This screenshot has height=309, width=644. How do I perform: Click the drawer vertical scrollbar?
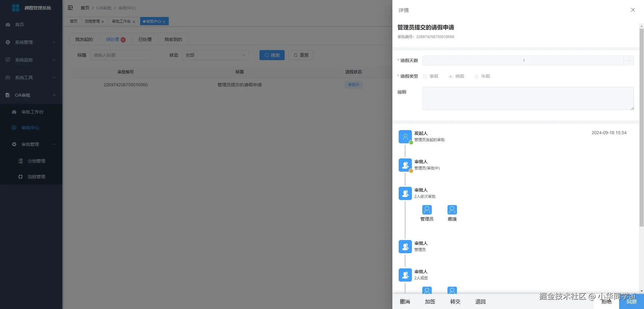[641, 128]
